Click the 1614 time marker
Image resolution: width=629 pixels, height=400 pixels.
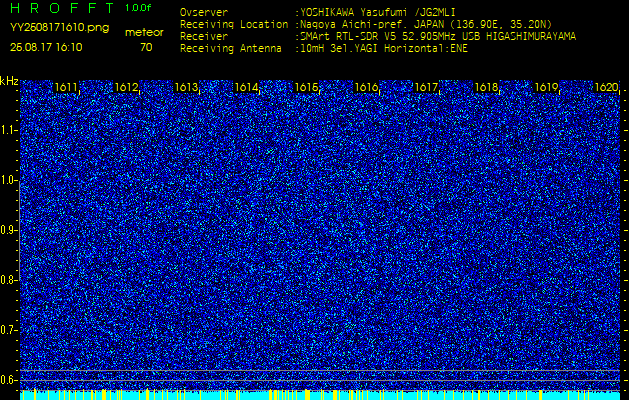coord(246,87)
